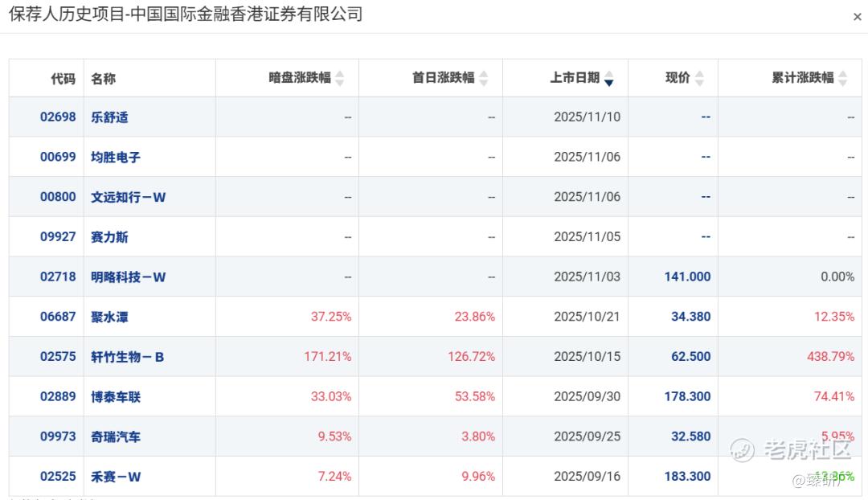Open stock code 02889
This screenshot has height=500, width=868.
point(58,396)
